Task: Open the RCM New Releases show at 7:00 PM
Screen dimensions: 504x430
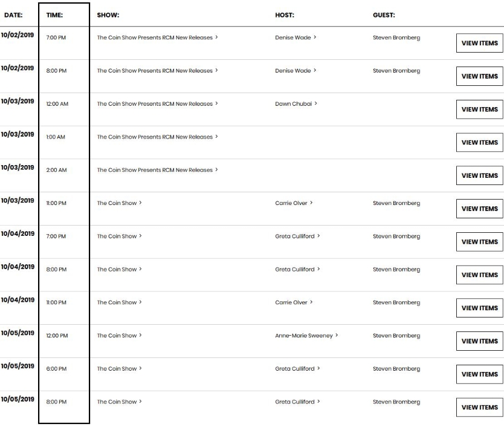Action: [x=155, y=37]
